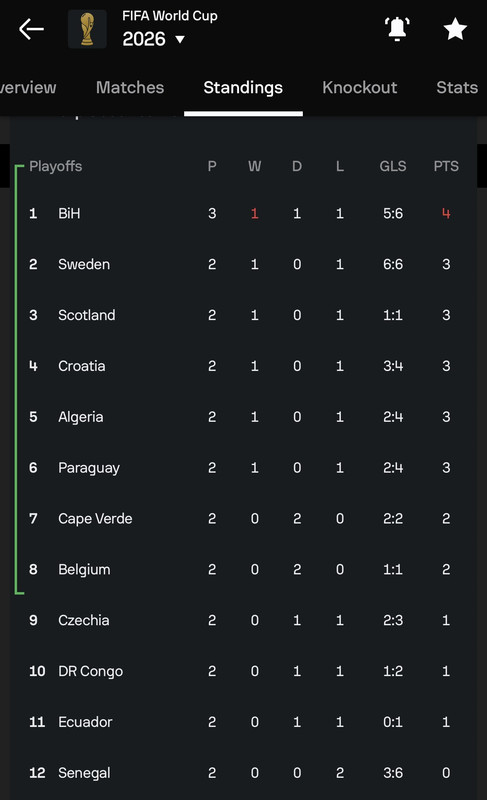The width and height of the screenshot is (487, 800).
Task: Open the Belgium team row
Action: [244, 569]
